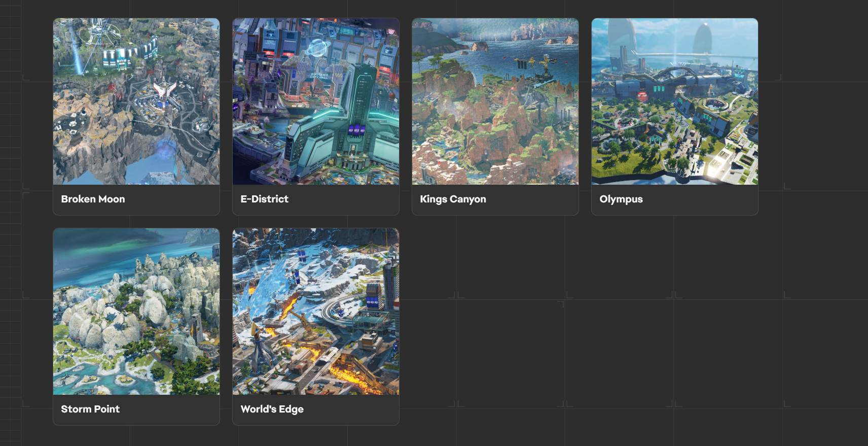Select the World's Edge label
The width and height of the screenshot is (868, 446).
(x=272, y=409)
